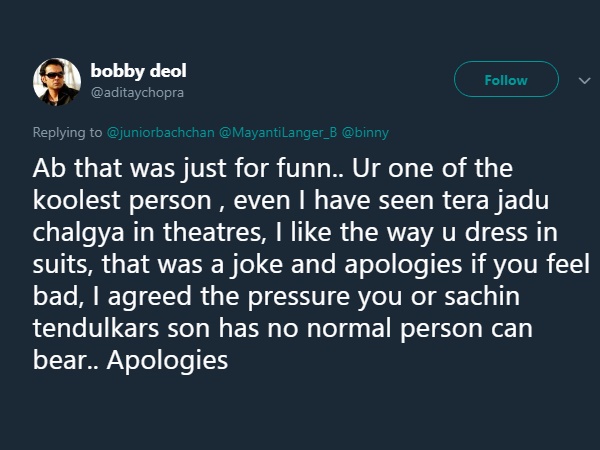Click the Follow button
Viewport: 600px width, 450px height.
pos(506,79)
